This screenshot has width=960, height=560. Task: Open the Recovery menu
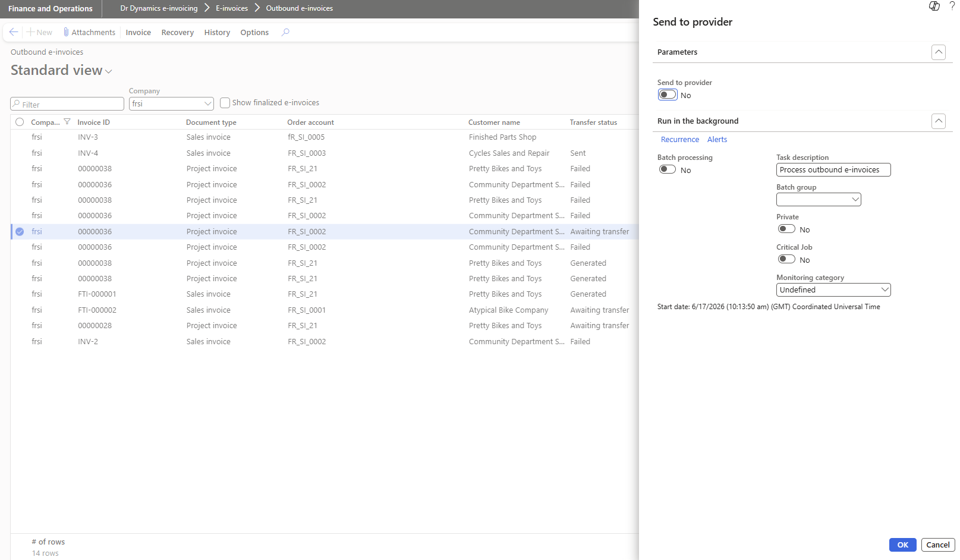(178, 32)
